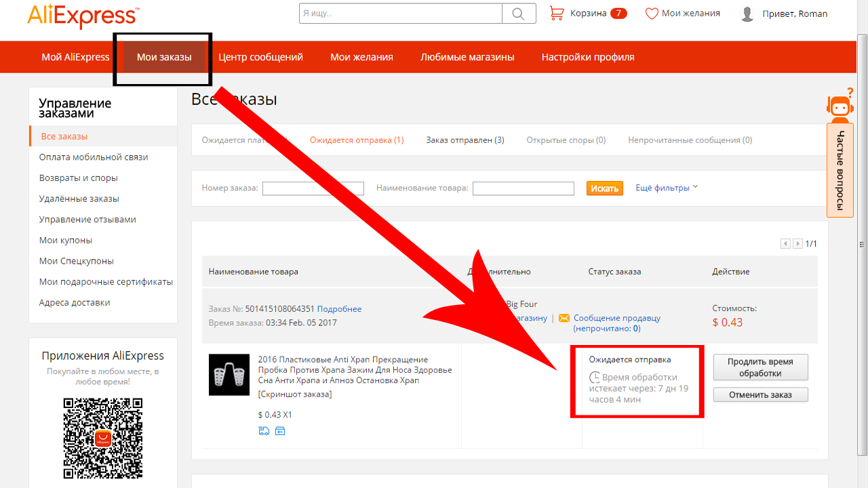The width and height of the screenshot is (868, 488).
Task: Focus the top "Я ищу..." search field
Action: (401, 13)
